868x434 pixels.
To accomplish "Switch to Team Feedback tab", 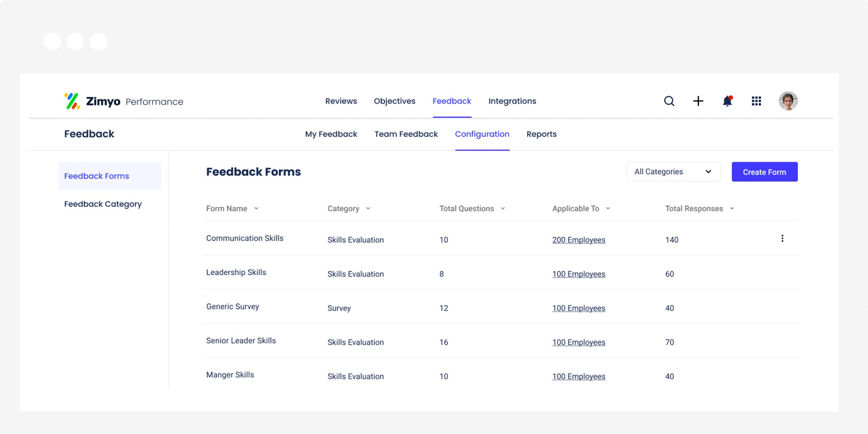I will click(x=406, y=134).
